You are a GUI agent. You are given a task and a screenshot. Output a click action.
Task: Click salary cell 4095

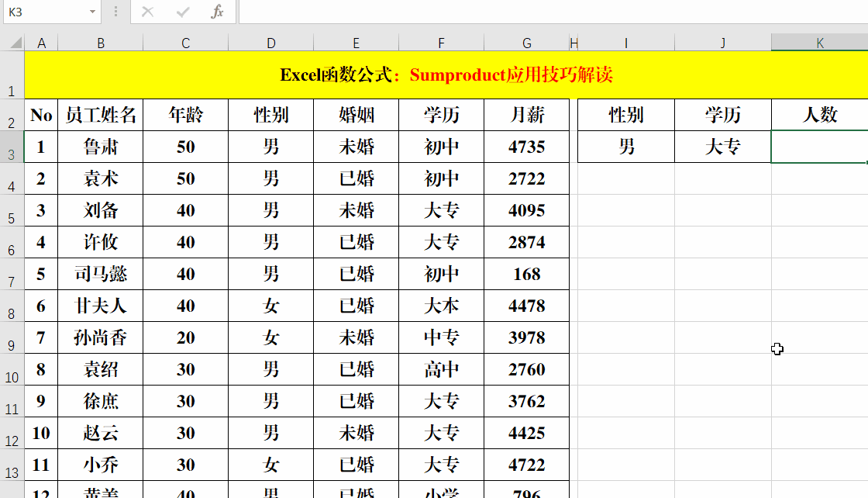(x=526, y=210)
